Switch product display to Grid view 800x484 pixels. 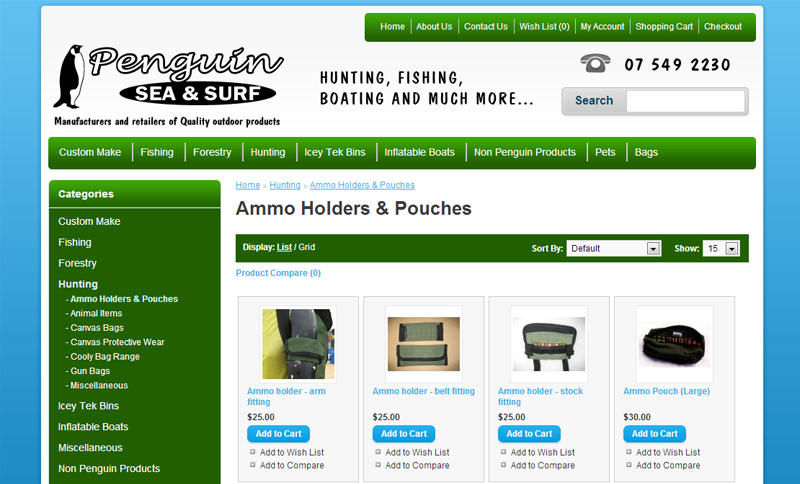pyautogui.click(x=307, y=247)
